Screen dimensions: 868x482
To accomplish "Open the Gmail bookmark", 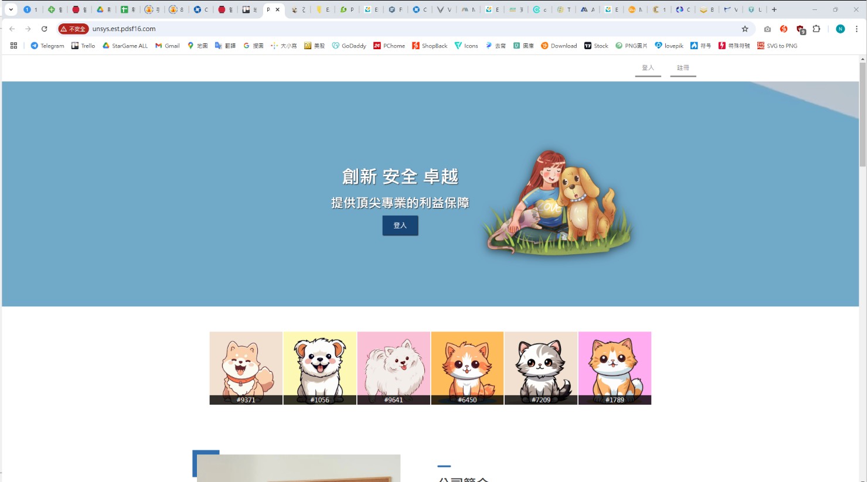I will tap(168, 46).
